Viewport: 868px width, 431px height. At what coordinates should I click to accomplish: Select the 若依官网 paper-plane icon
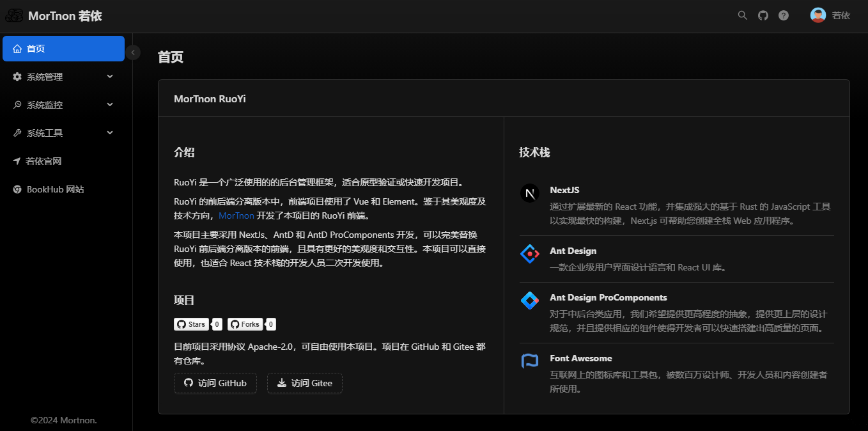click(17, 161)
